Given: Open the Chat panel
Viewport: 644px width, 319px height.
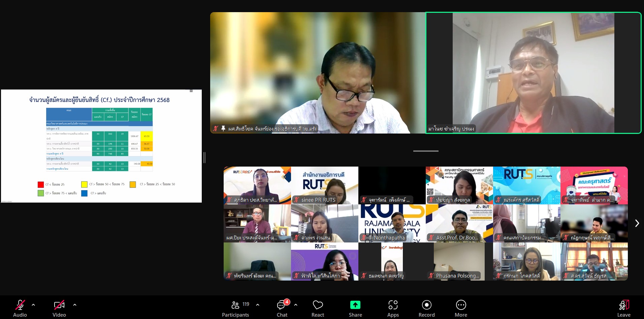Looking at the screenshot, I should (281, 305).
